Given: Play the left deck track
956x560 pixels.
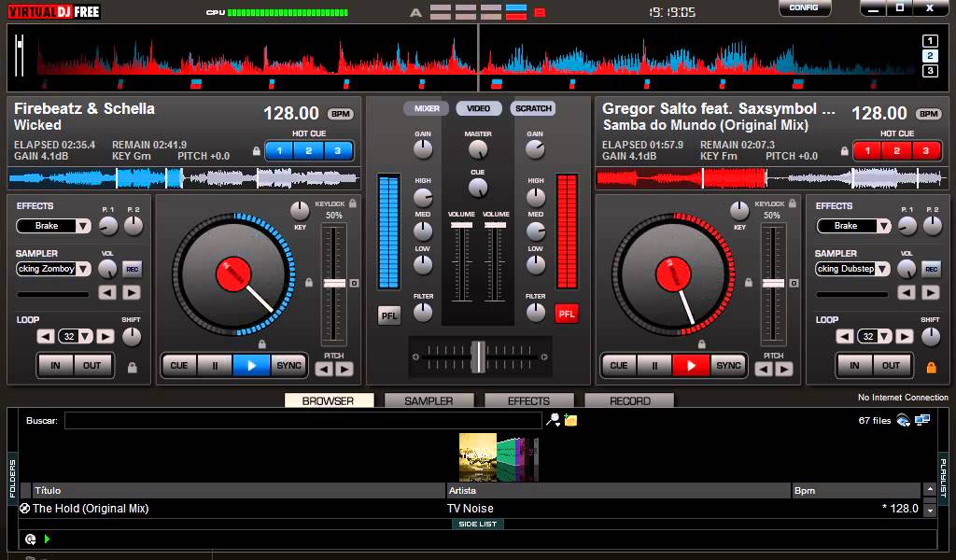Looking at the screenshot, I should tap(252, 366).
